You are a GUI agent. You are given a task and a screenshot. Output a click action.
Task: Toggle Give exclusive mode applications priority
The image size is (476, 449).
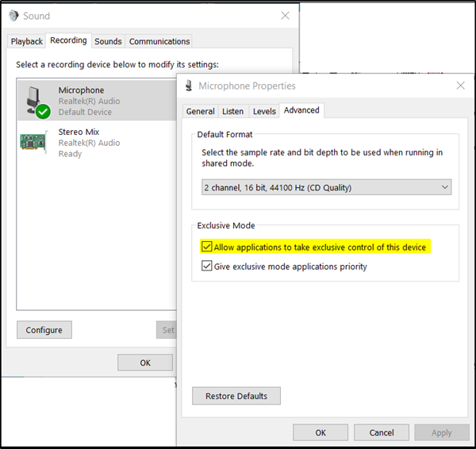[x=207, y=266]
